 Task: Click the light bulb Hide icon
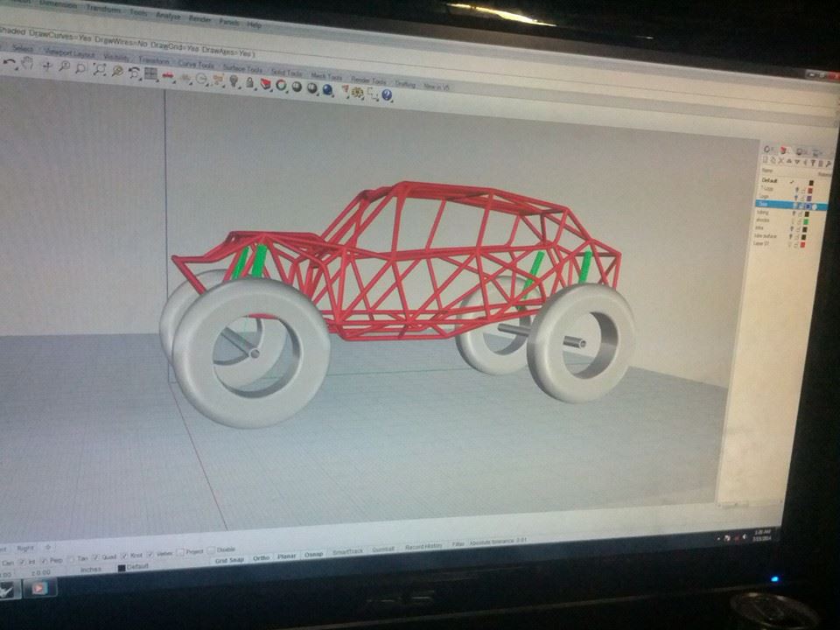click(234, 80)
